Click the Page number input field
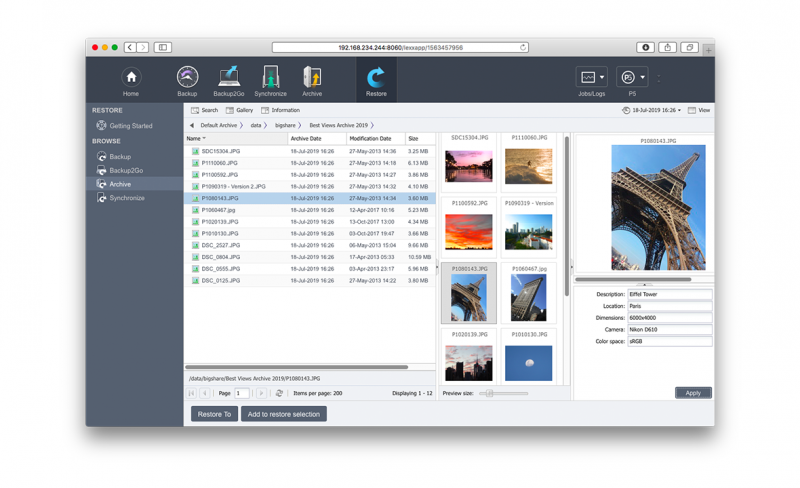This screenshot has height=488, width=800. (242, 393)
